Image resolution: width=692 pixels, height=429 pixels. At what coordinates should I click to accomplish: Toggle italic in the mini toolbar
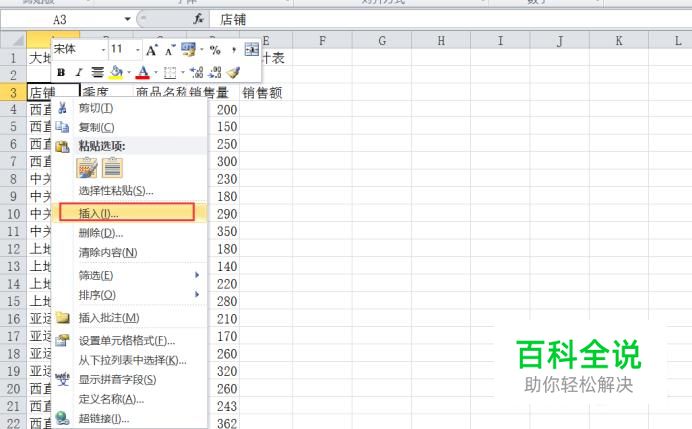[79, 72]
